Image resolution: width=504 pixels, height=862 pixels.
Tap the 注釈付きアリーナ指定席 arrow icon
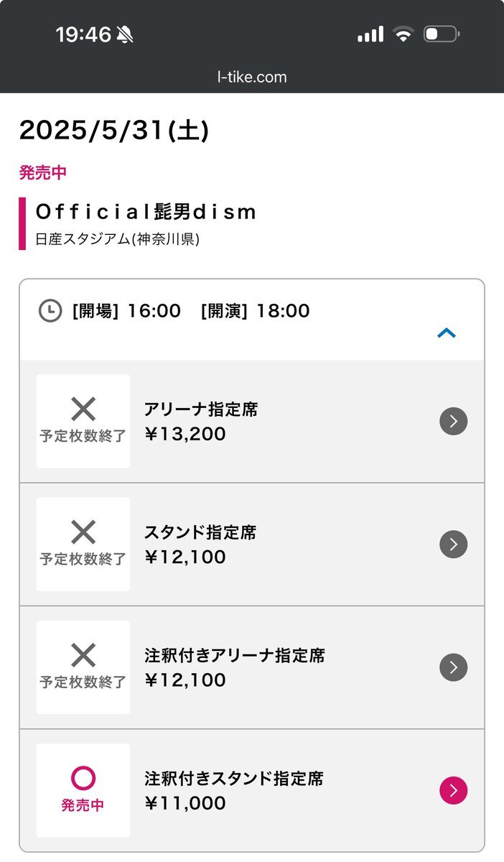(x=453, y=667)
